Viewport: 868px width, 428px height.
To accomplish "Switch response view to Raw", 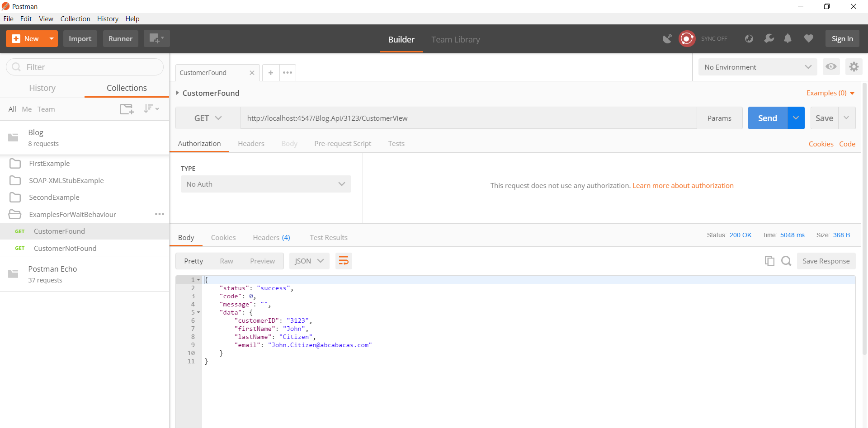I will [226, 261].
